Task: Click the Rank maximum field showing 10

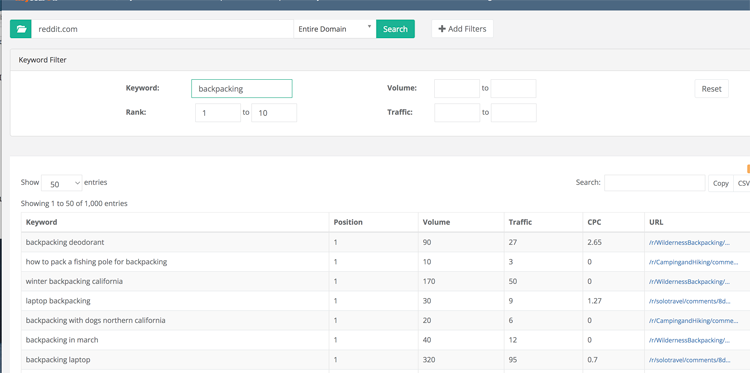Action: pyautogui.click(x=274, y=113)
